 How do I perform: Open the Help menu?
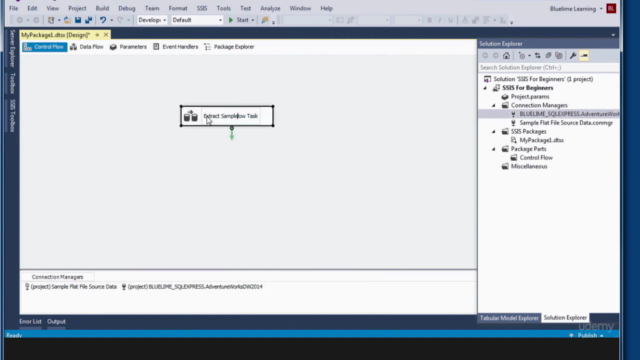pos(326,8)
